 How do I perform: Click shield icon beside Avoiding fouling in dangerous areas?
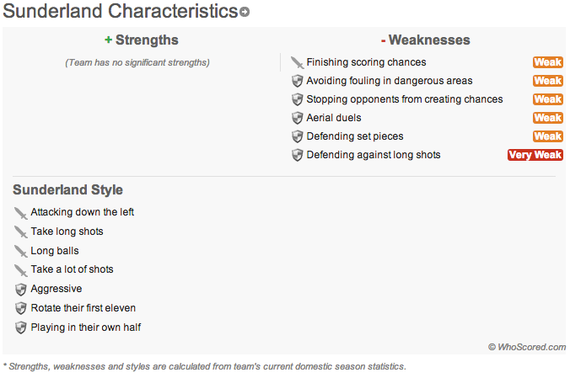pos(297,81)
